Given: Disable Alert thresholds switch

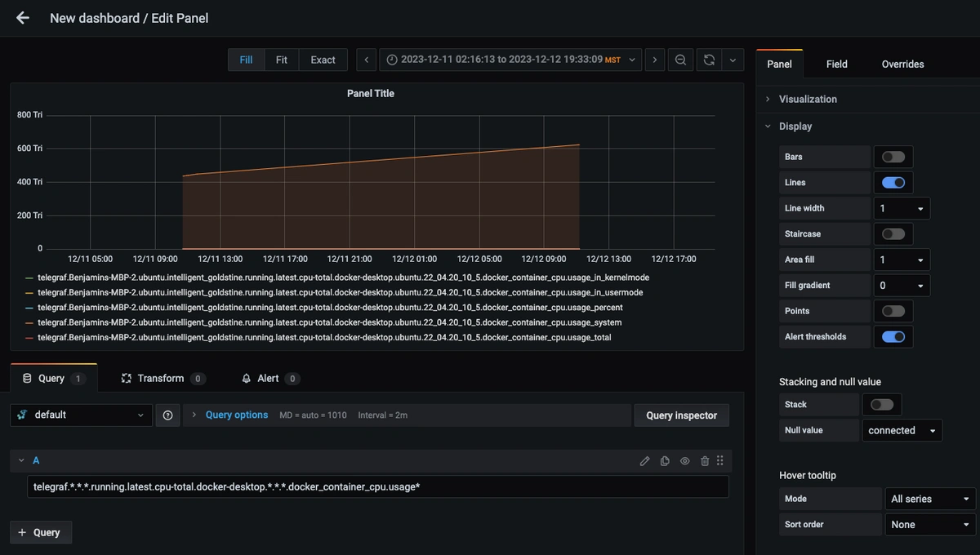Looking at the screenshot, I should [893, 336].
